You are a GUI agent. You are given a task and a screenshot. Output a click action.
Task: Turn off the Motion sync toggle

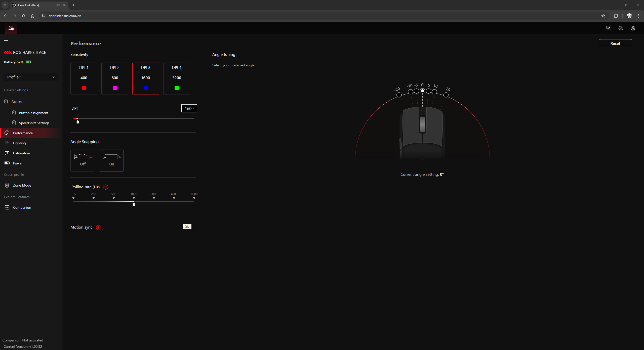pos(189,227)
